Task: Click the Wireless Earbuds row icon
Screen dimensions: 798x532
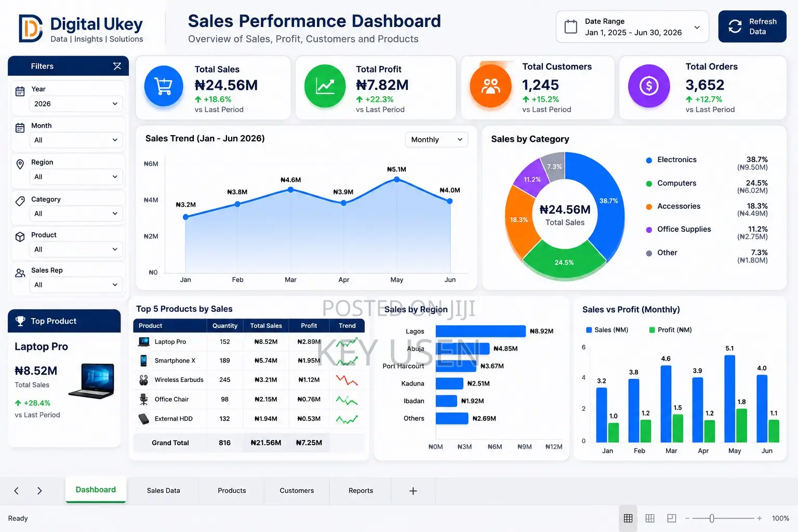Action: point(144,380)
